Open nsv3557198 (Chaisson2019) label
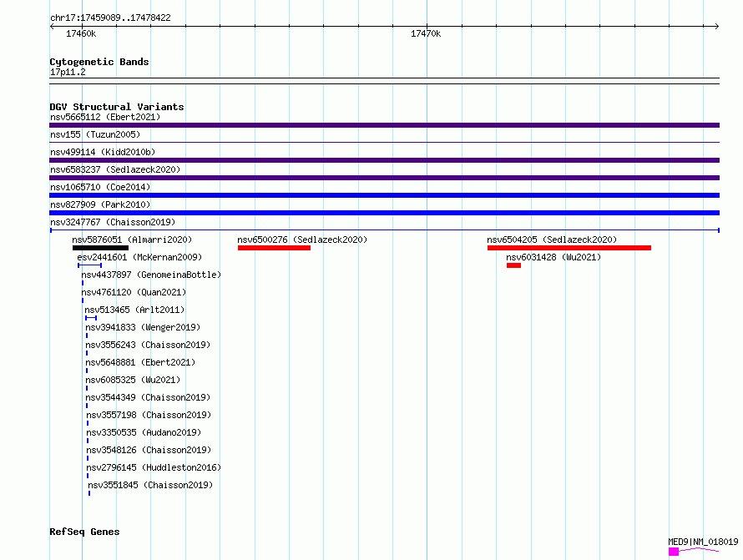This screenshot has width=743, height=560. click(x=149, y=415)
